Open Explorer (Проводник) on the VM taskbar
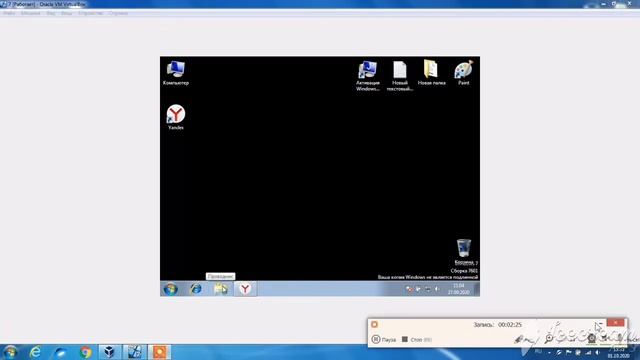 221,289
